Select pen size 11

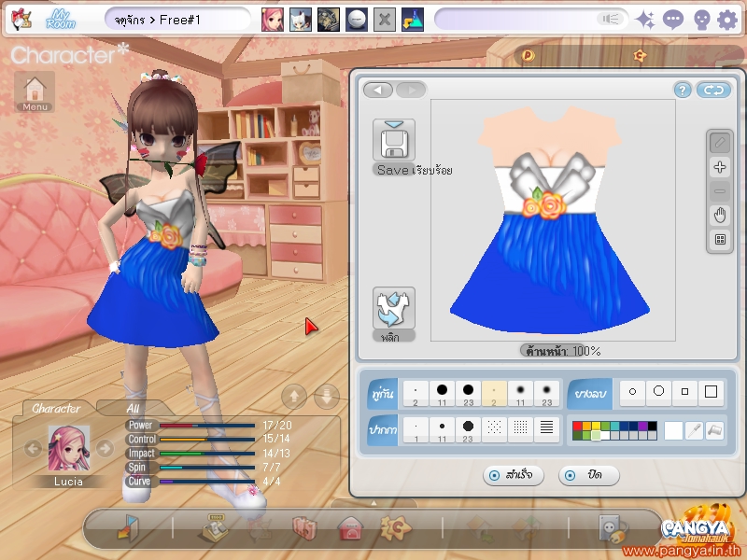click(x=442, y=430)
